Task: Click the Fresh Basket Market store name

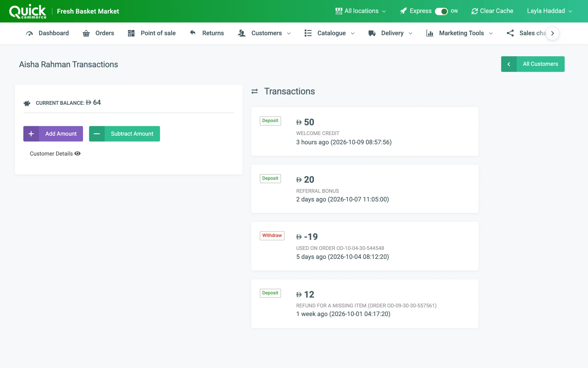Action: 88,11
